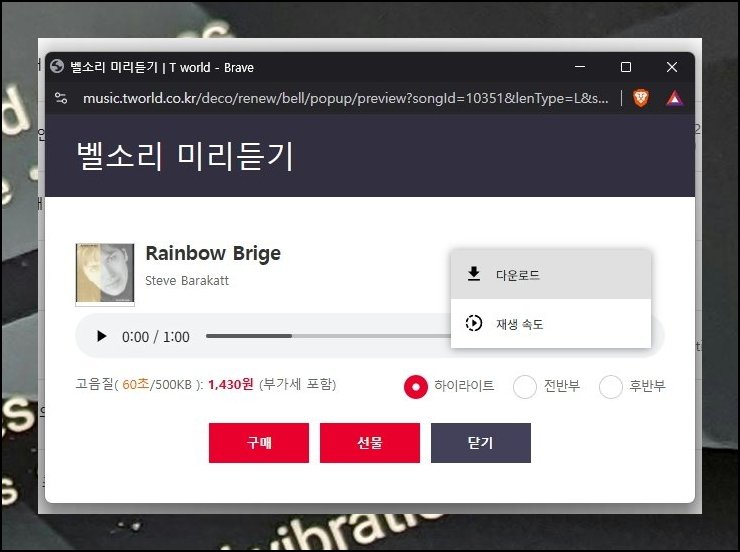The width and height of the screenshot is (740, 552).
Task: Select the 하이라이트 radio option
Action: (416, 386)
